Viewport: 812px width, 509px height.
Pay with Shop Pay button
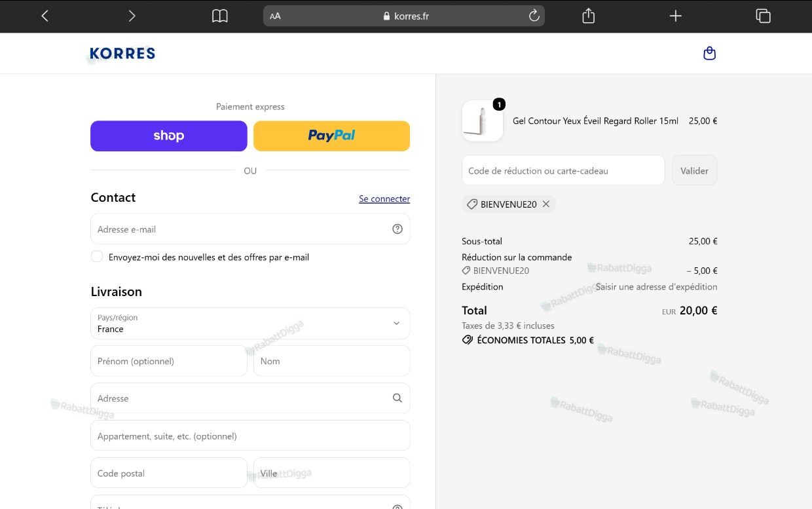169,136
